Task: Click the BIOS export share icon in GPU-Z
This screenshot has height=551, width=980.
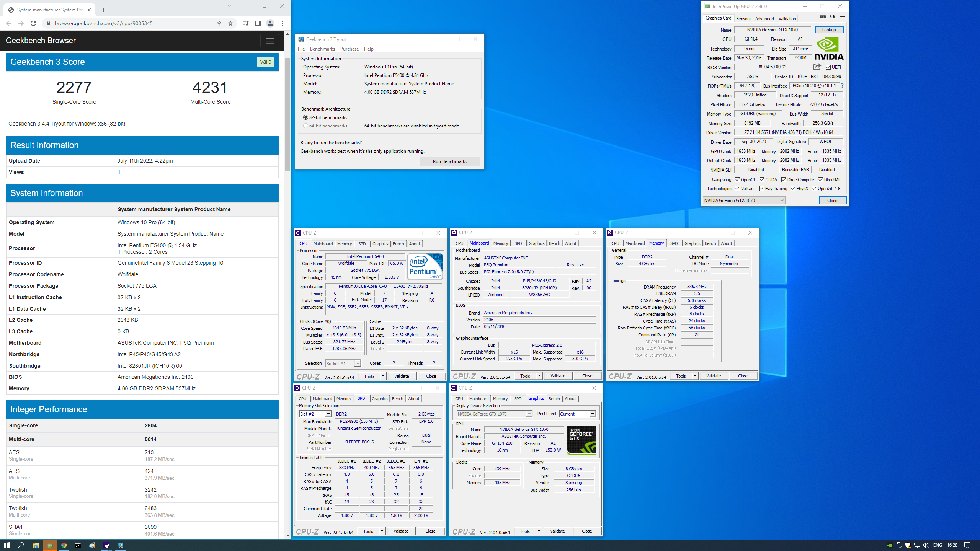Action: coord(817,67)
